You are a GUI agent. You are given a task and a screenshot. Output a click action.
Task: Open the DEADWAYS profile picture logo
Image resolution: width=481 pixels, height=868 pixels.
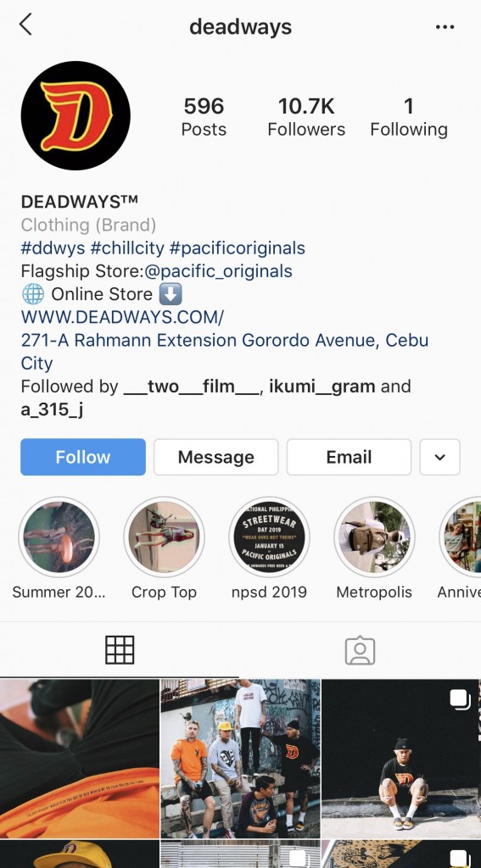(x=76, y=115)
